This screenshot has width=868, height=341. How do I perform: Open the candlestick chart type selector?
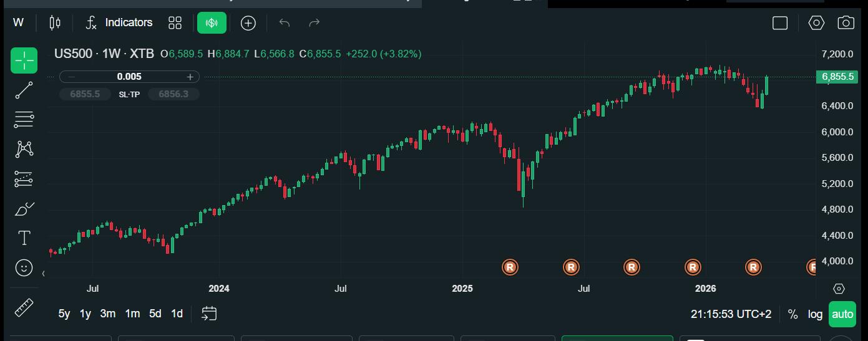55,23
